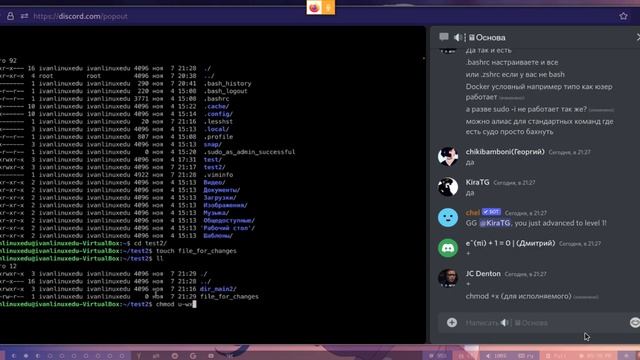The height and width of the screenshot is (360, 640).
Task: Click the chat bubble icon in the Discord panel header
Action: [444, 37]
